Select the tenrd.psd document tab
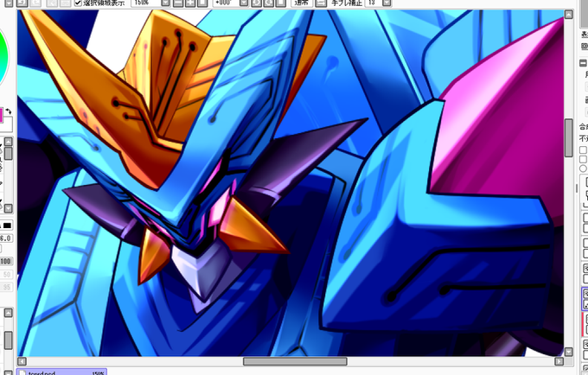Image resolution: width=588 pixels, height=375 pixels. click(x=62, y=372)
